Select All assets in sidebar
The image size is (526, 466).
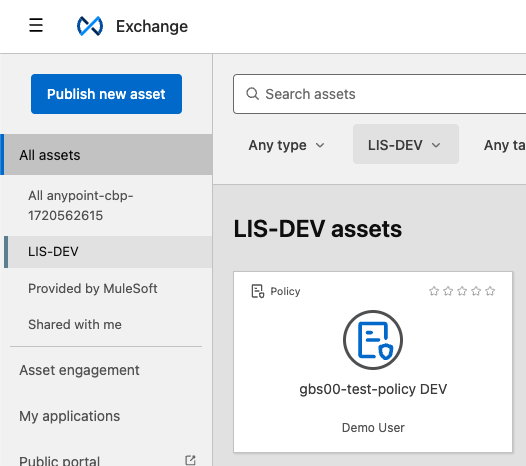tap(106, 155)
